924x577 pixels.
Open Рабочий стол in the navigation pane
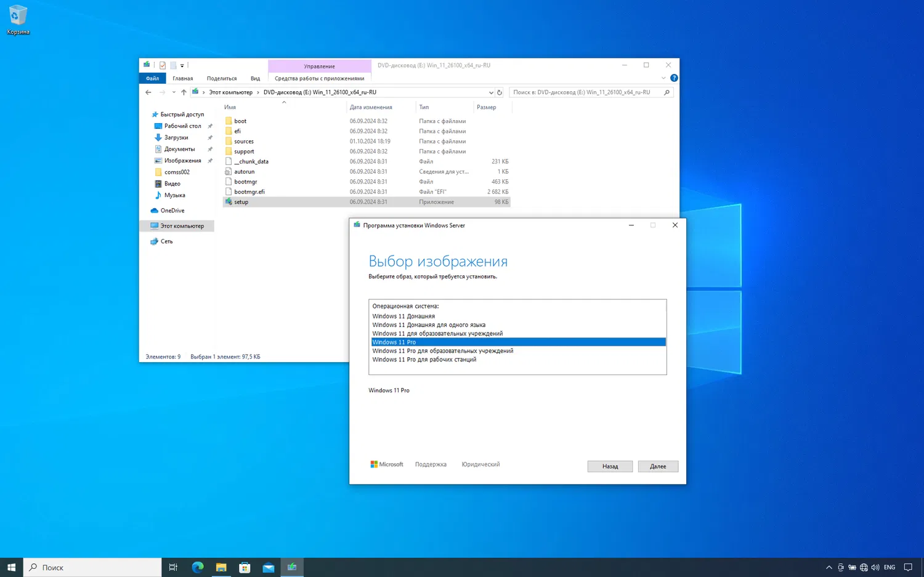point(182,126)
